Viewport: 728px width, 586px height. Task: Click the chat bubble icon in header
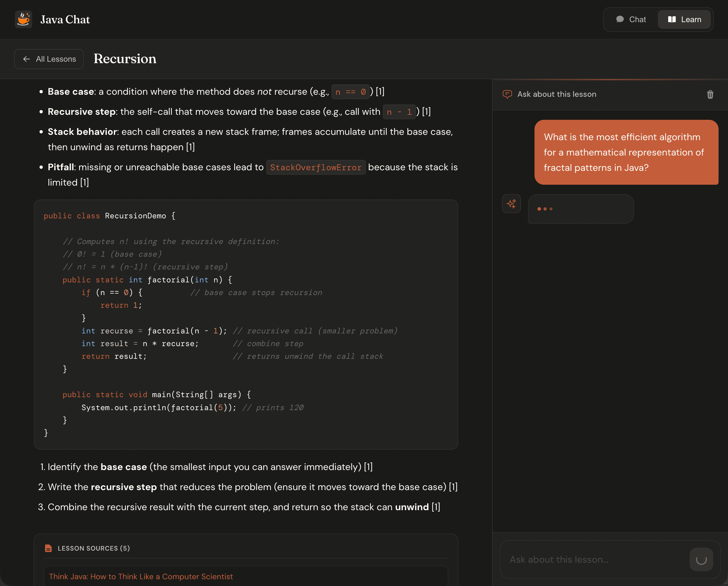620,19
